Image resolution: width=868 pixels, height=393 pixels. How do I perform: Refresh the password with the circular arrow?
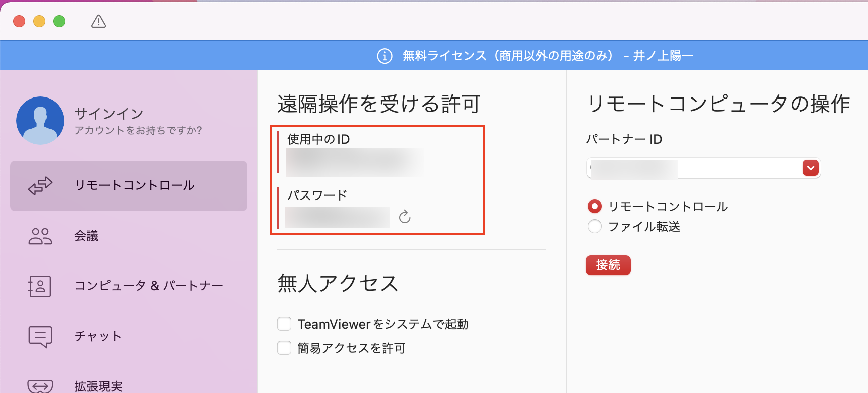click(x=405, y=217)
